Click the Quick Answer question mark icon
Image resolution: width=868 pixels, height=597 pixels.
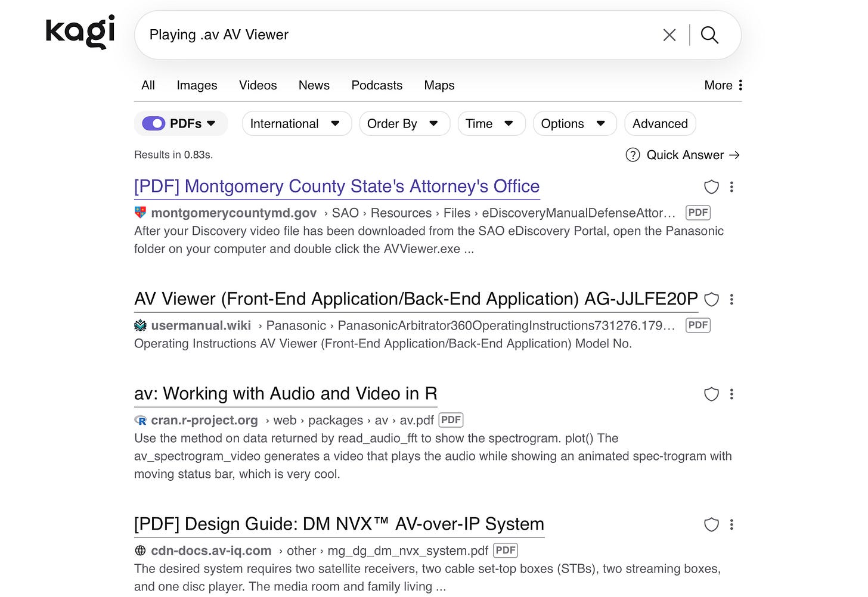pos(633,155)
